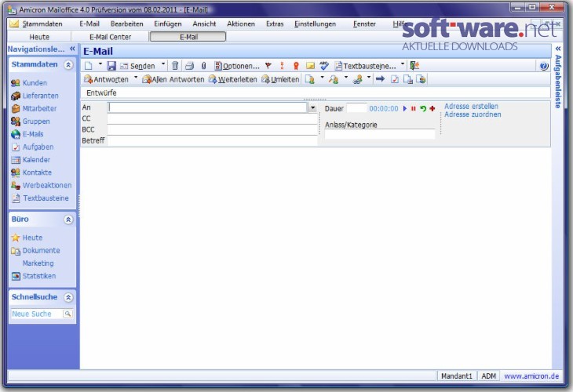This screenshot has width=573, height=392.
Task: Open dropdown arrow next to Antworten
Action: point(136,78)
